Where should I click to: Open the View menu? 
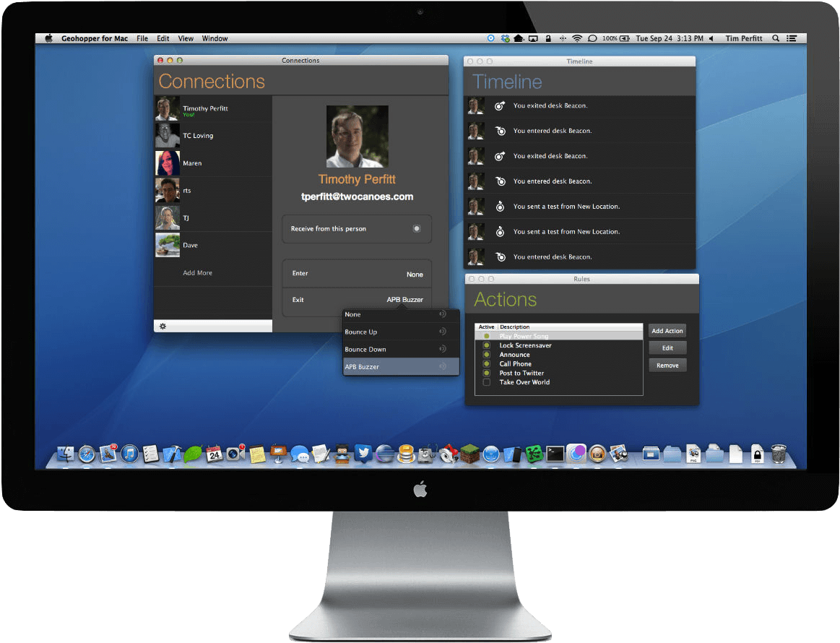coord(186,38)
